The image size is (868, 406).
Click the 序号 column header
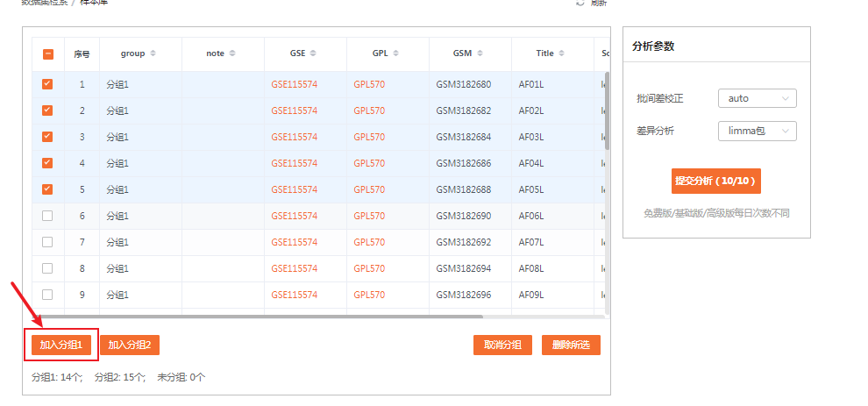coord(82,54)
